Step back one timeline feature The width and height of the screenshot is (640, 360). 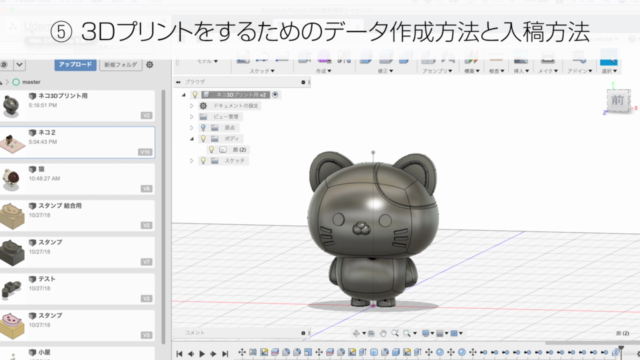(x=191, y=354)
